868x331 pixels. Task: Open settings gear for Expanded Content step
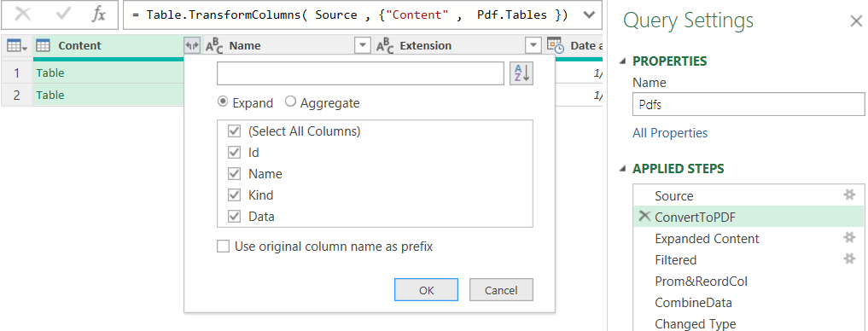click(849, 237)
